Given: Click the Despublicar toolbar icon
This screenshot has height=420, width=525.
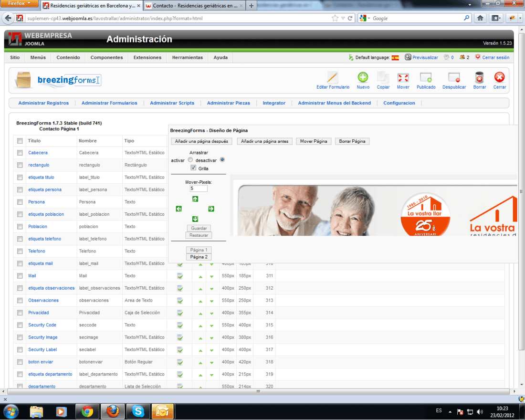Looking at the screenshot, I should click(x=454, y=78).
